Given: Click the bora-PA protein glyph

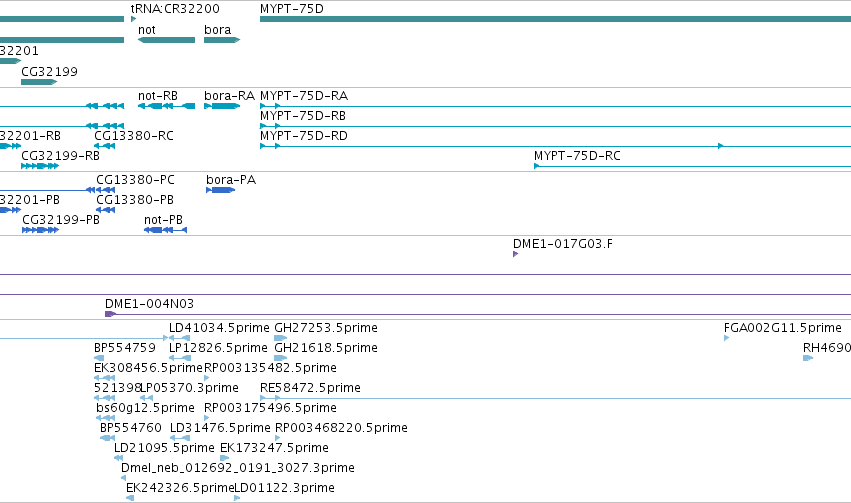Looking at the screenshot, I should point(220,190).
